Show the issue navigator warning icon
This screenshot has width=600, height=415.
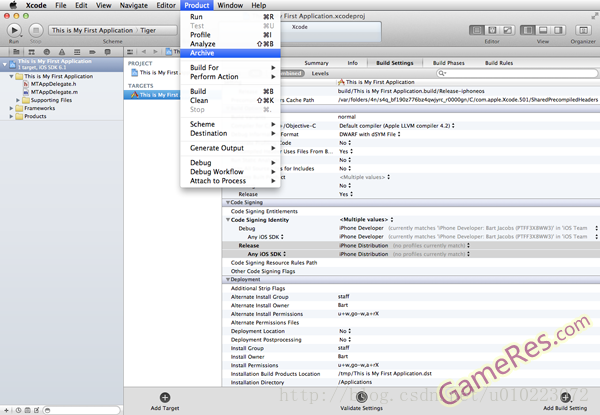click(x=62, y=52)
